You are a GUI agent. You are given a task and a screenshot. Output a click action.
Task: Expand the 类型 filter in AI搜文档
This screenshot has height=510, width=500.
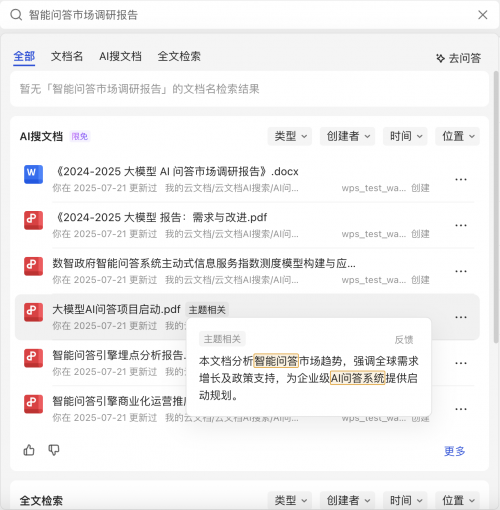point(290,136)
